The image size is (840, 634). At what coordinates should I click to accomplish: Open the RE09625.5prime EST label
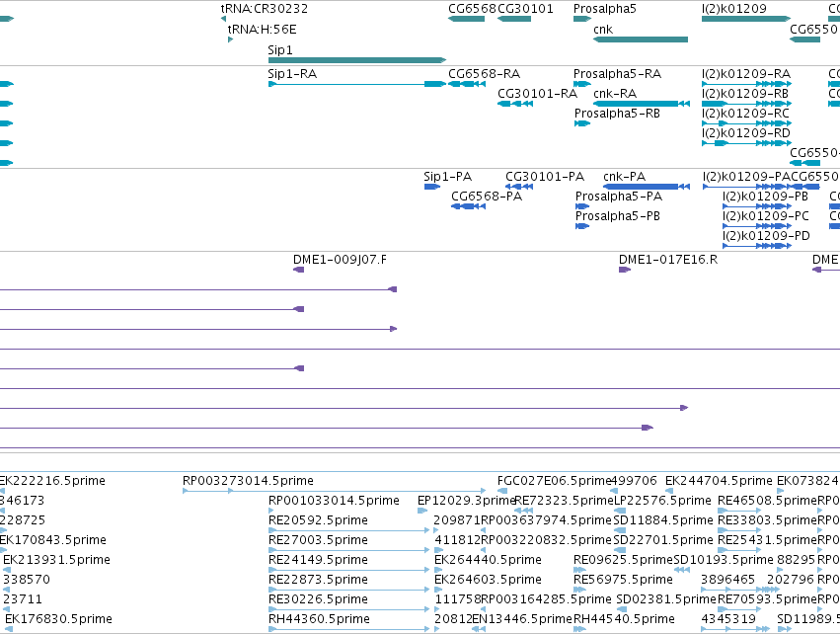click(x=623, y=560)
